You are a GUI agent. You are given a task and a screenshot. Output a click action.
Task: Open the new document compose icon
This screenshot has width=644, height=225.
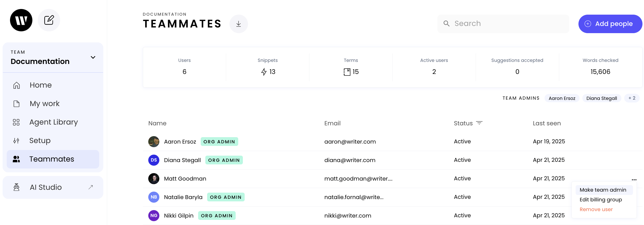click(49, 20)
